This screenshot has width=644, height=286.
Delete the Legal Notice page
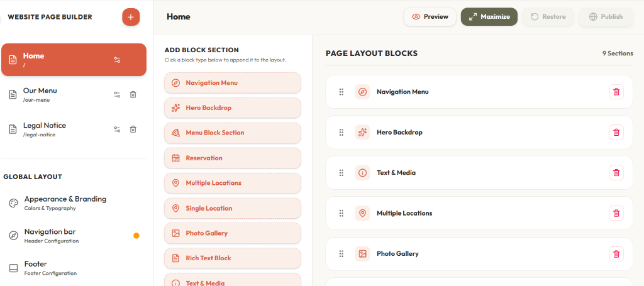(x=133, y=129)
